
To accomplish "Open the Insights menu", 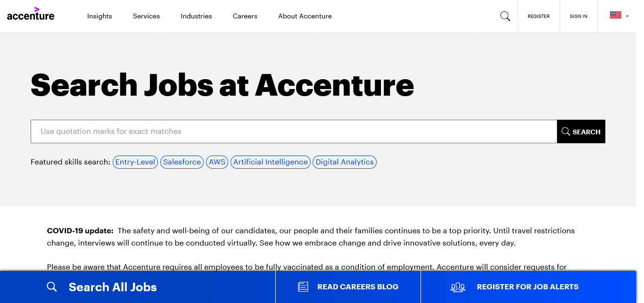I will [x=99, y=16].
